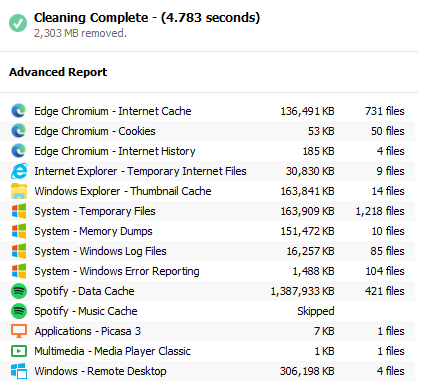
Task: Click the Picasa 3 monitor icon
Action: point(19,331)
